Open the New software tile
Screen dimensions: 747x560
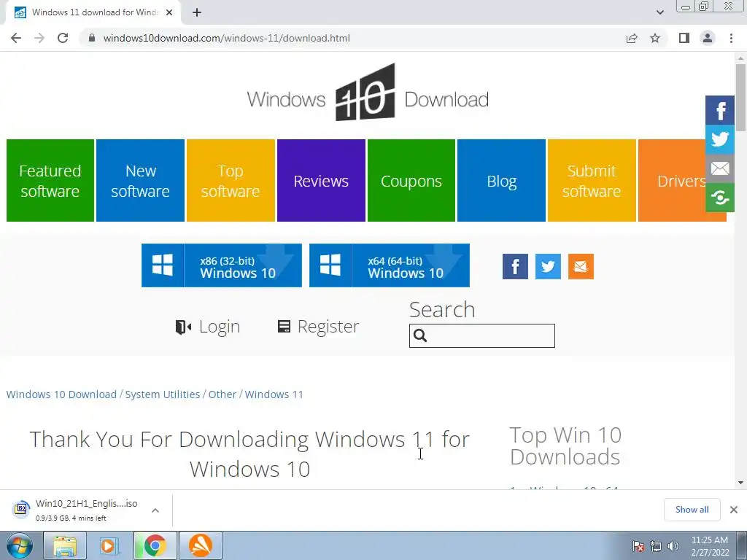tap(140, 181)
